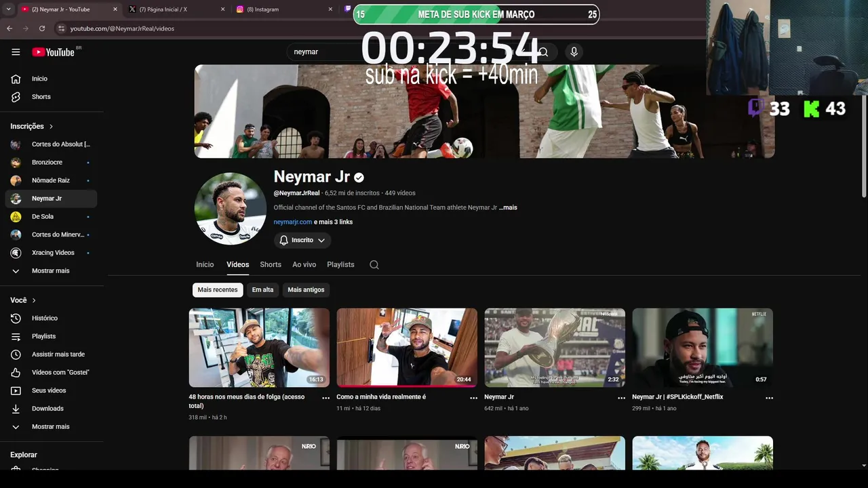Open options menu for #SPLKickoff_Netflix video
868x488 pixels.
point(769,398)
